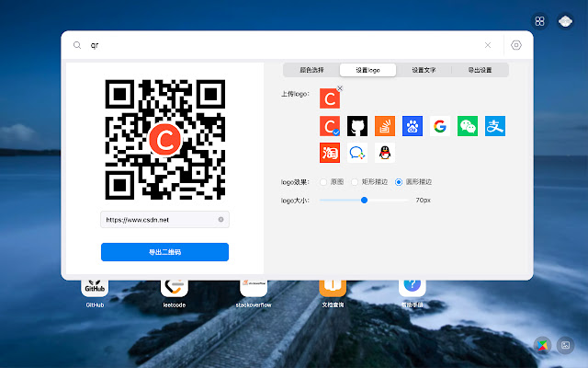Click the 导出二维码 button
Image resolution: width=588 pixels, height=368 pixels.
pyautogui.click(x=164, y=252)
